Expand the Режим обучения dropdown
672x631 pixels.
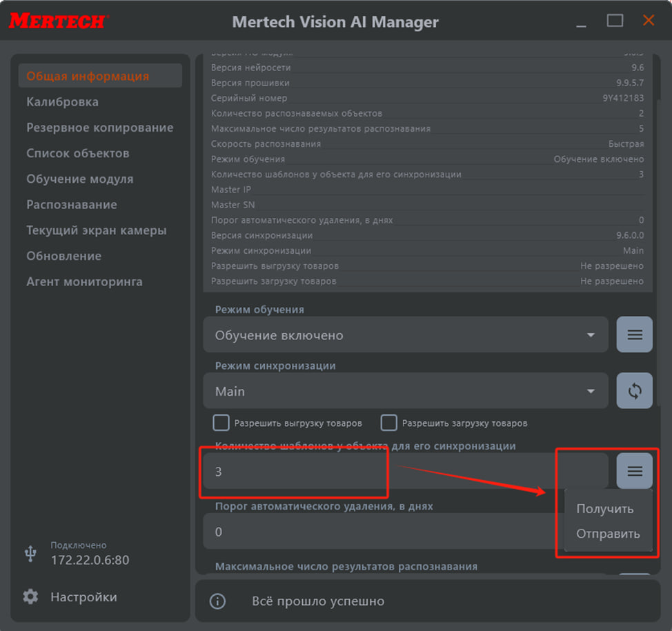click(406, 335)
